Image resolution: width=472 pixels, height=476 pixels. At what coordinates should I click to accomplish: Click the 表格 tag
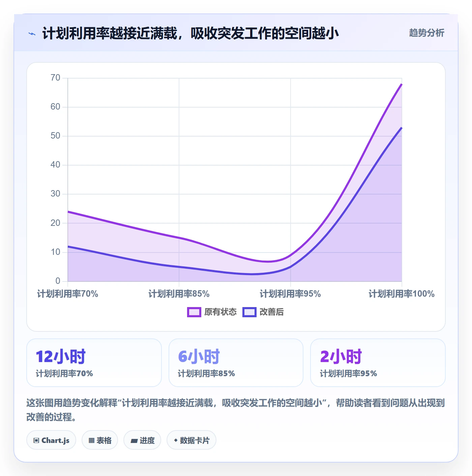(100, 440)
